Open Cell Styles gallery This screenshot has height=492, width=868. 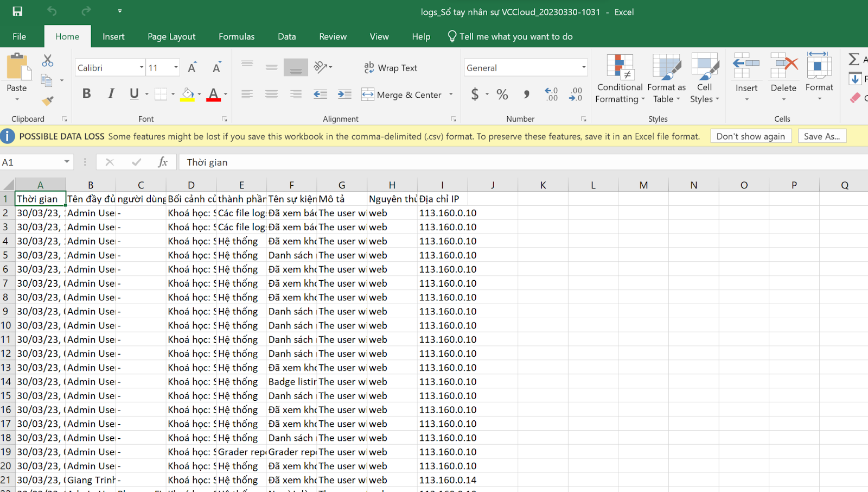tap(704, 79)
